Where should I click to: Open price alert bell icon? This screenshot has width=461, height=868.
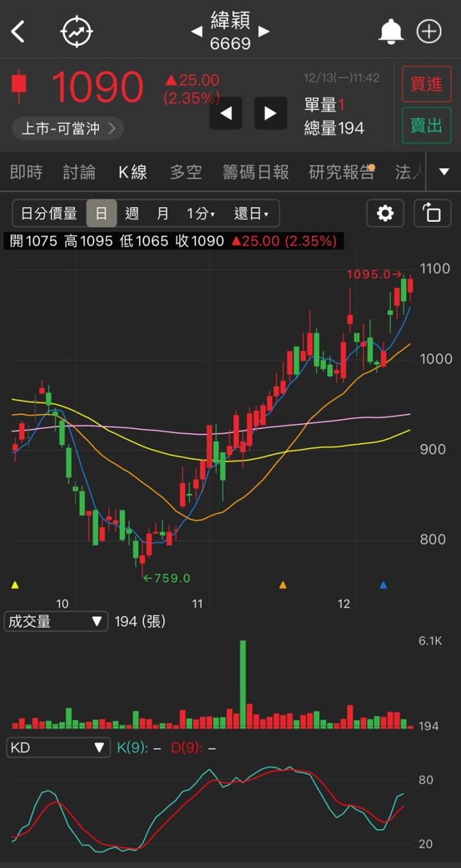click(x=391, y=31)
